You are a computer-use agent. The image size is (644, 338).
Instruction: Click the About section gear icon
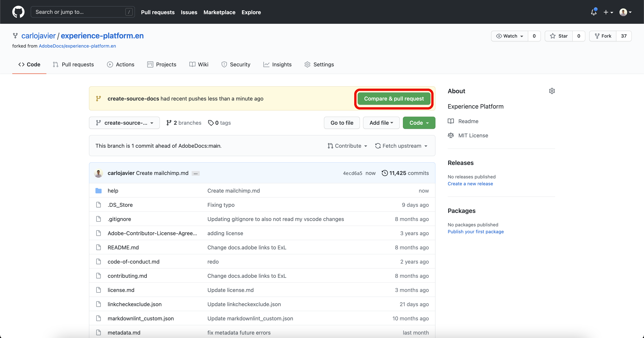[x=552, y=91]
